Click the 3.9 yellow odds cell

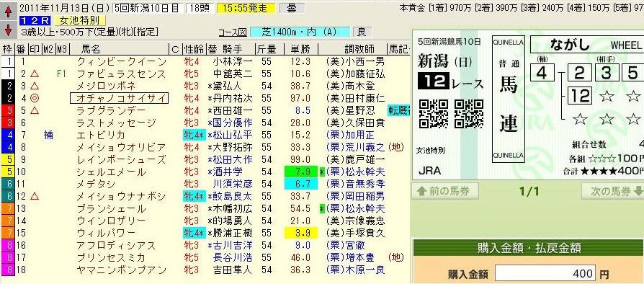[302, 233]
